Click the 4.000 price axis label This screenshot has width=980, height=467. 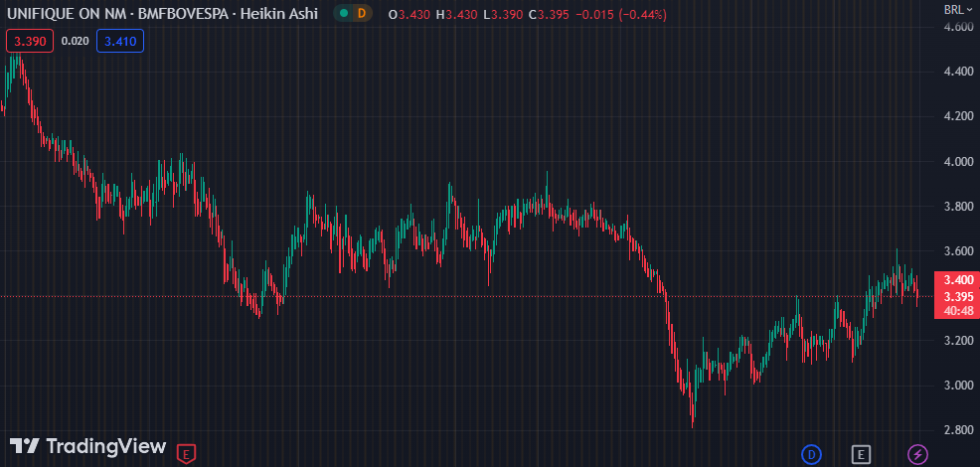click(959, 161)
